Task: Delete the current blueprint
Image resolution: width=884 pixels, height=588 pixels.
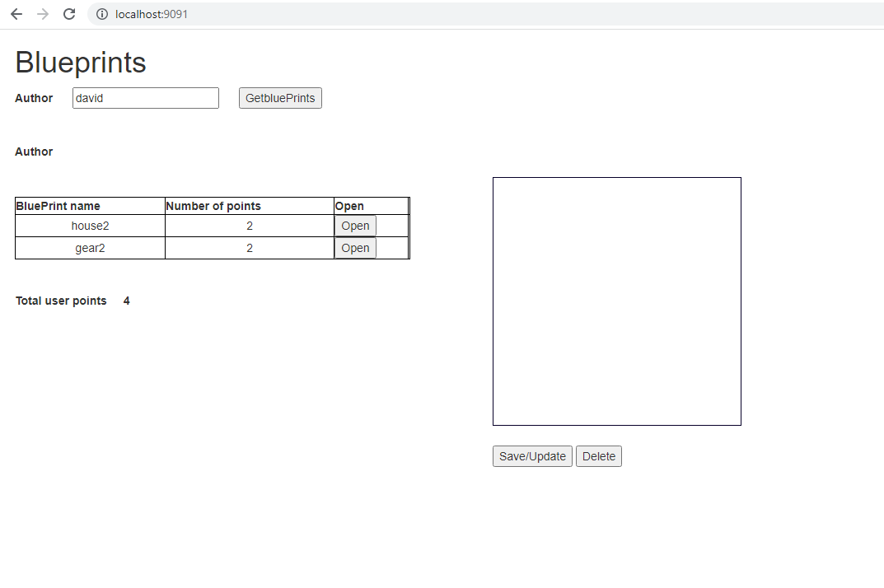Action: tap(599, 456)
